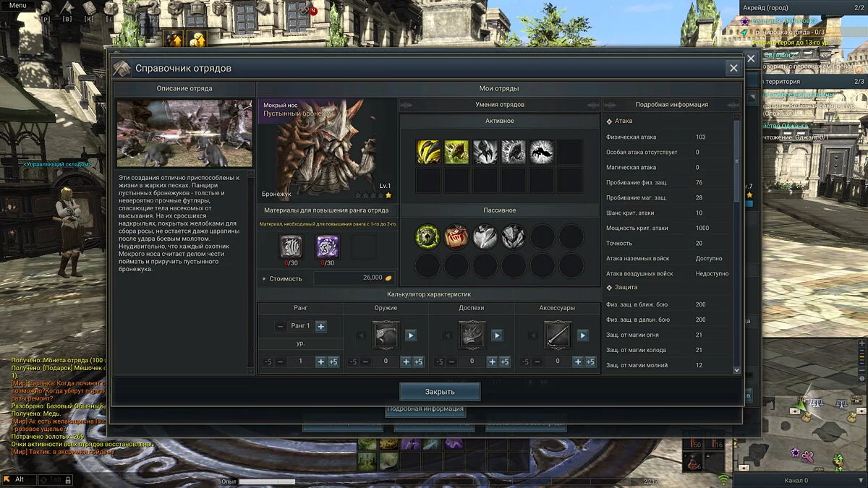The width and height of the screenshot is (868, 488).
Task: Increase armor enhancement by five
Action: 504,361
